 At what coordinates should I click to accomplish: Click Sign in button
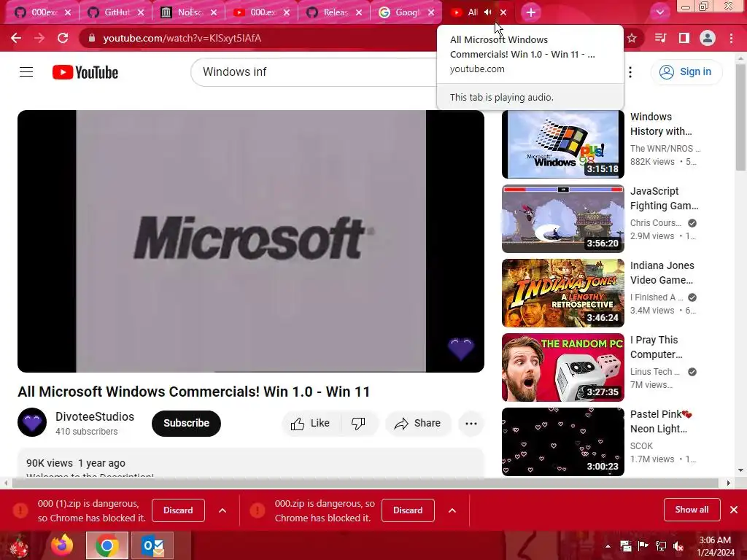pos(686,72)
